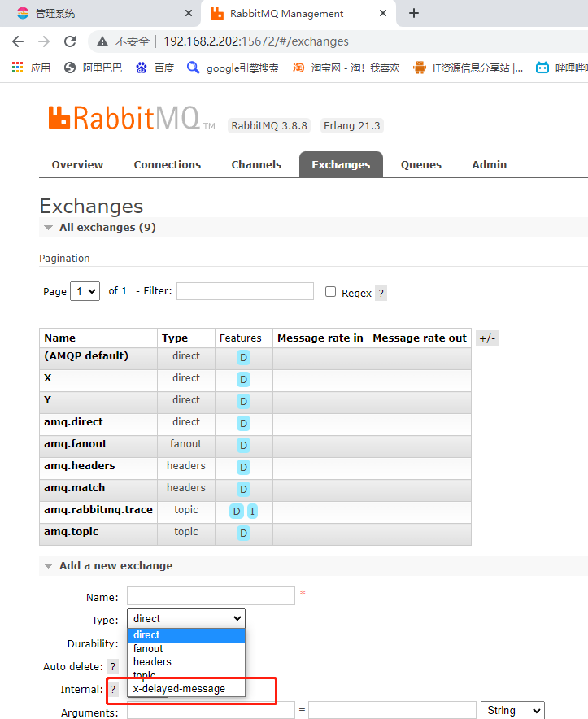
Task: Click the Name column header
Action: (59, 338)
